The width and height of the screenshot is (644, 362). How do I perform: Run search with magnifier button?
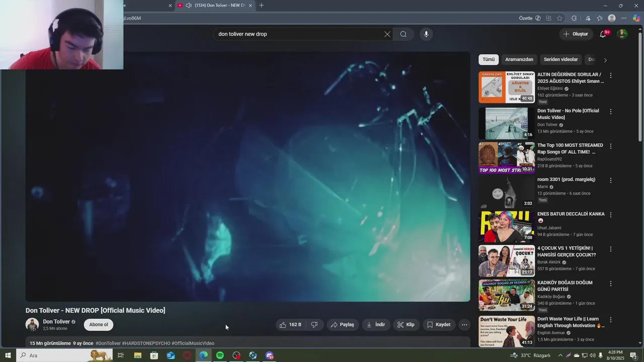click(404, 34)
